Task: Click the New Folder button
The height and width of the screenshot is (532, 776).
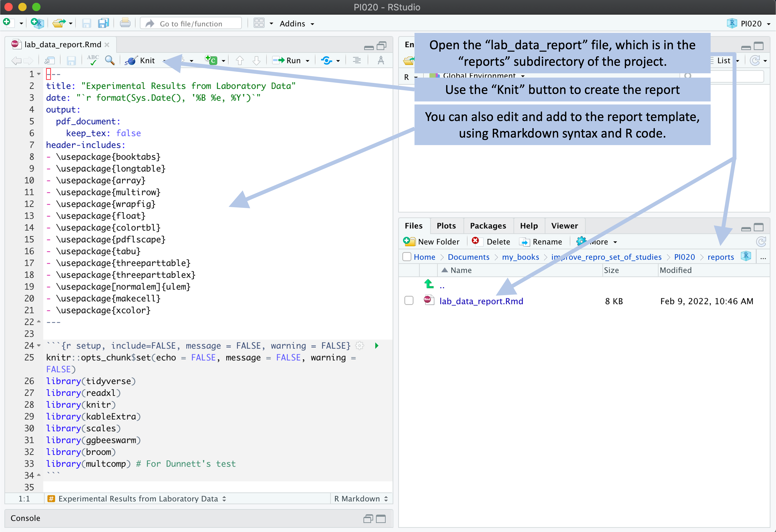Action: click(431, 241)
